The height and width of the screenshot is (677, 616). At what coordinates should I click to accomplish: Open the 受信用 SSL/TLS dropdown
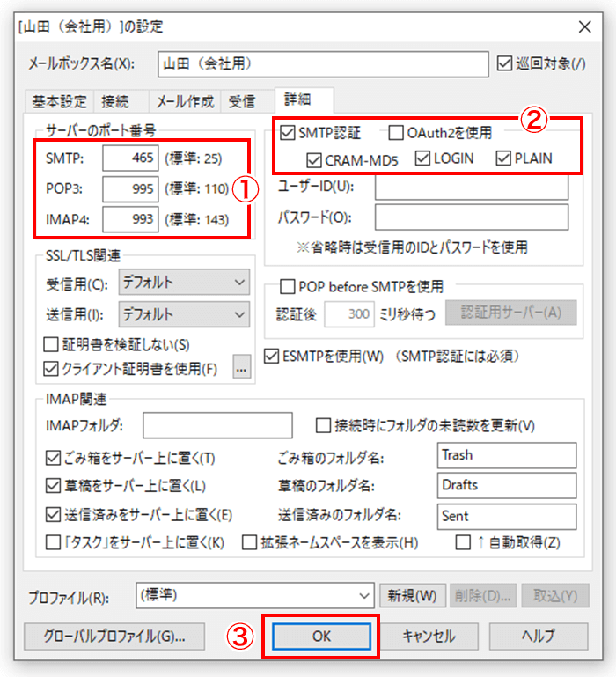point(184,283)
